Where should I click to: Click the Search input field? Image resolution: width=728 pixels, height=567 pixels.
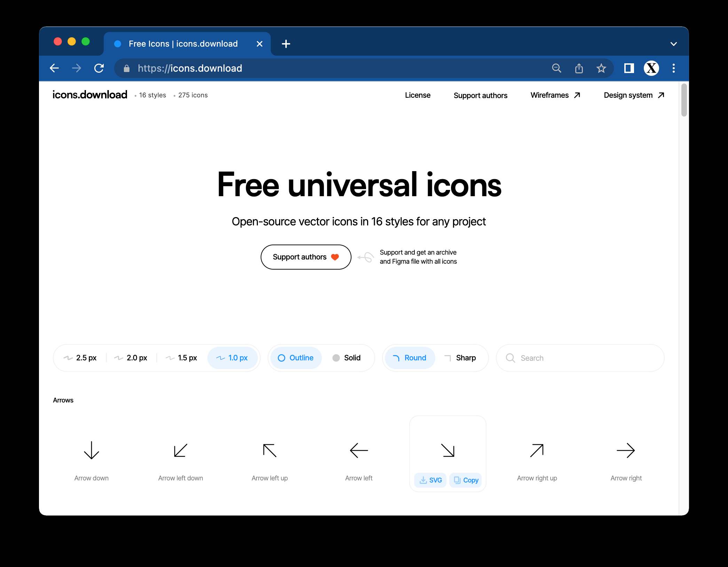[580, 358]
